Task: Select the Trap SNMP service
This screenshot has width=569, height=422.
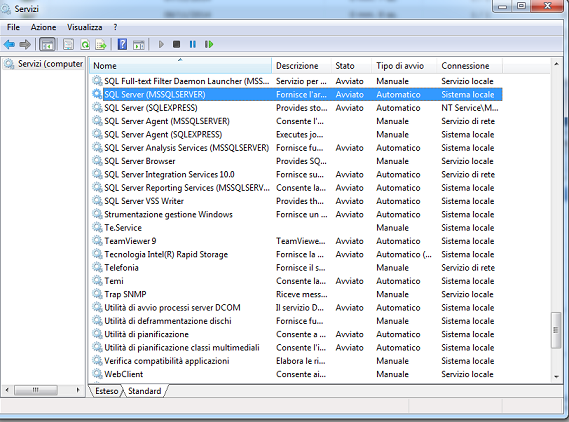Action: point(296,294)
